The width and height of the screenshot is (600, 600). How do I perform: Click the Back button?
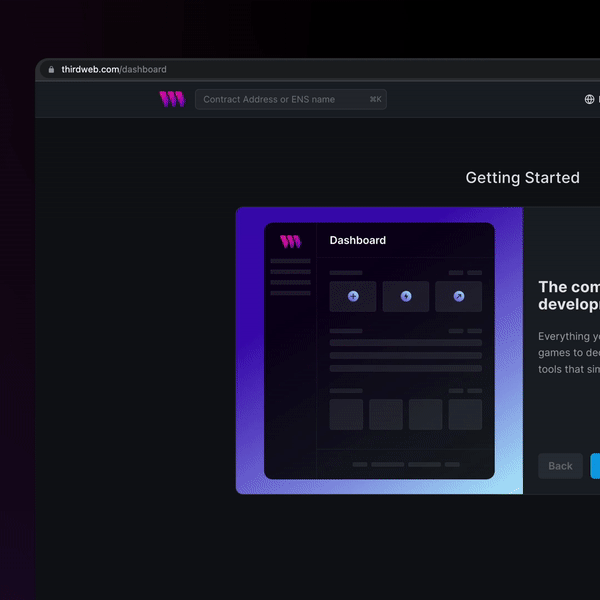(560, 466)
